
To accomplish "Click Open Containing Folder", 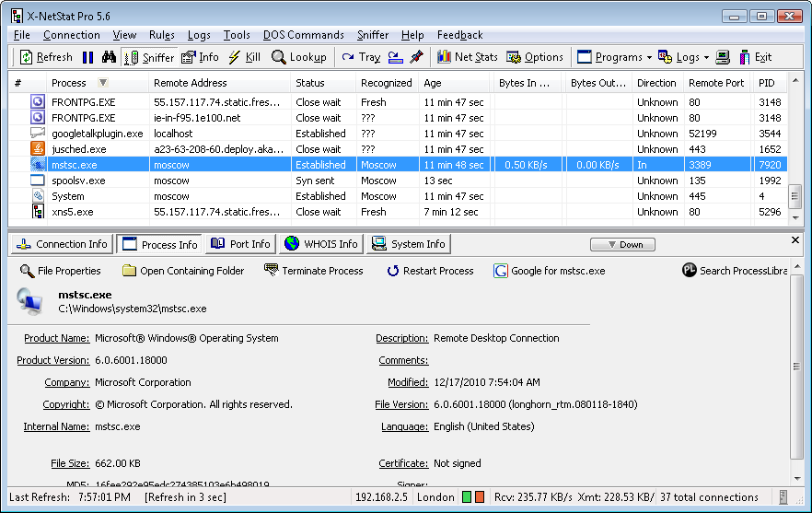I will (x=183, y=271).
